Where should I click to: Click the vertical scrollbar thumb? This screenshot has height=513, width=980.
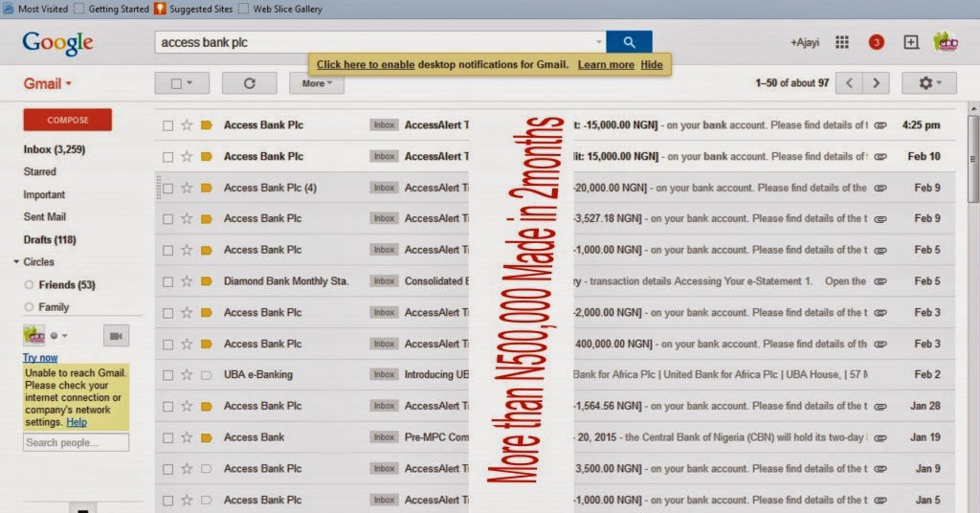coord(973,158)
